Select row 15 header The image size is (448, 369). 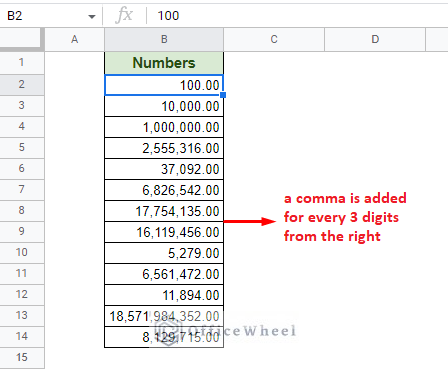(x=22, y=357)
